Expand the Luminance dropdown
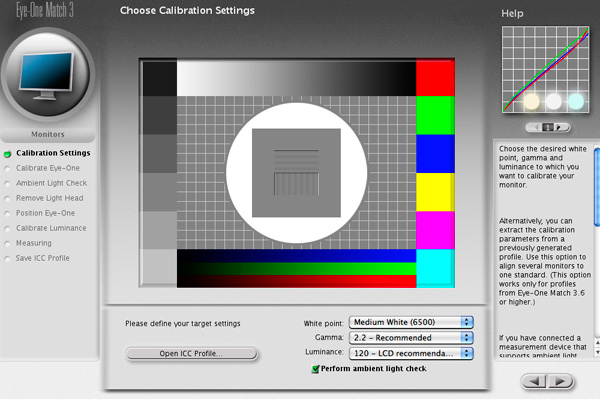The image size is (600, 400). (410, 353)
